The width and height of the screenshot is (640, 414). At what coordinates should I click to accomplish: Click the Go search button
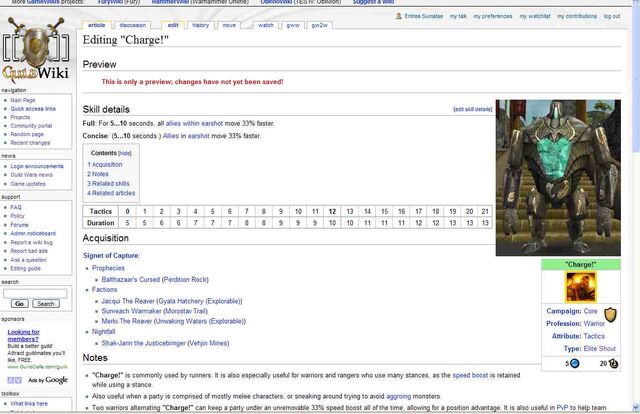pos(20,304)
